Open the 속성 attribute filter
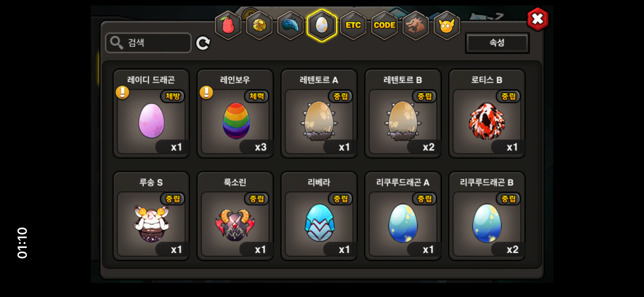 (x=497, y=43)
